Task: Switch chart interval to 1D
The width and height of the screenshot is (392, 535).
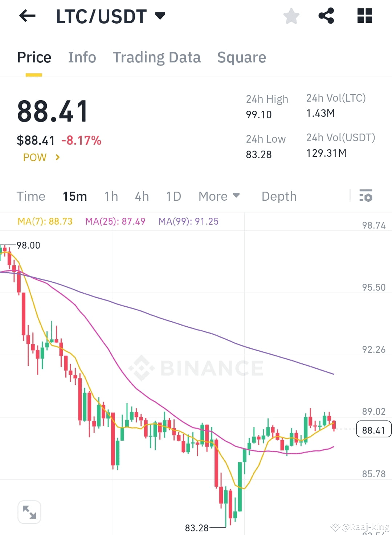Action: tap(173, 196)
